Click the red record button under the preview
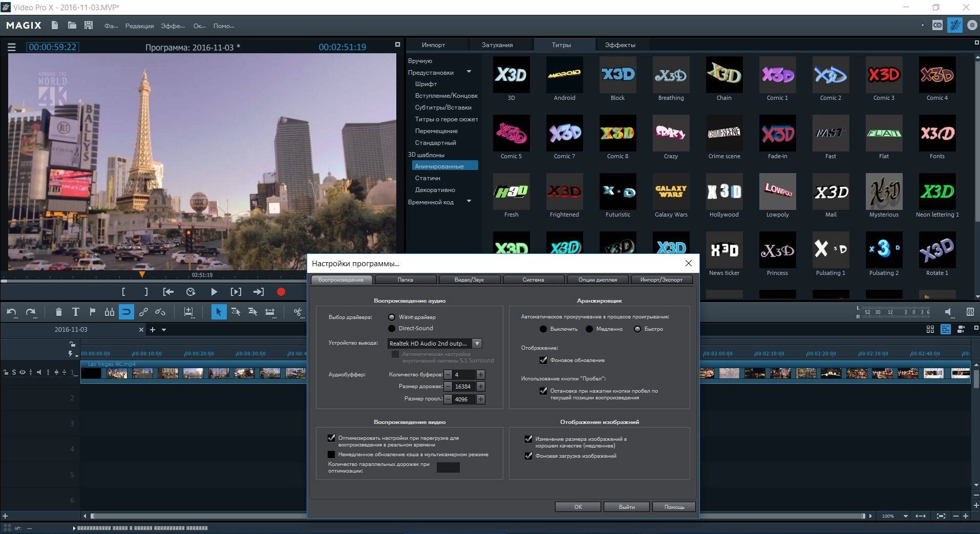980x534 pixels. (281, 292)
